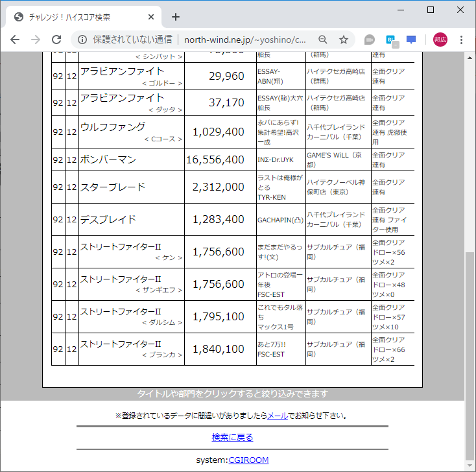
Task: Open a new browser tab
Action: tap(176, 17)
